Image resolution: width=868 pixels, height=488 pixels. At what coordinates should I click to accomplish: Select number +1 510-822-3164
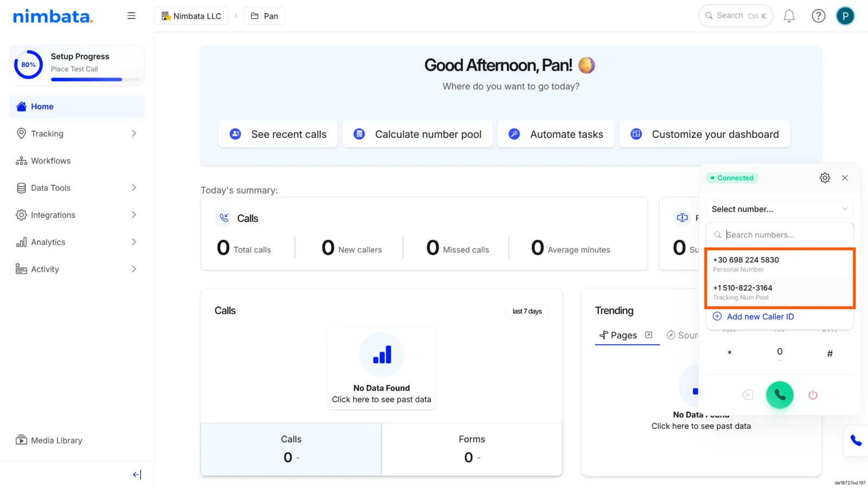pyautogui.click(x=780, y=292)
